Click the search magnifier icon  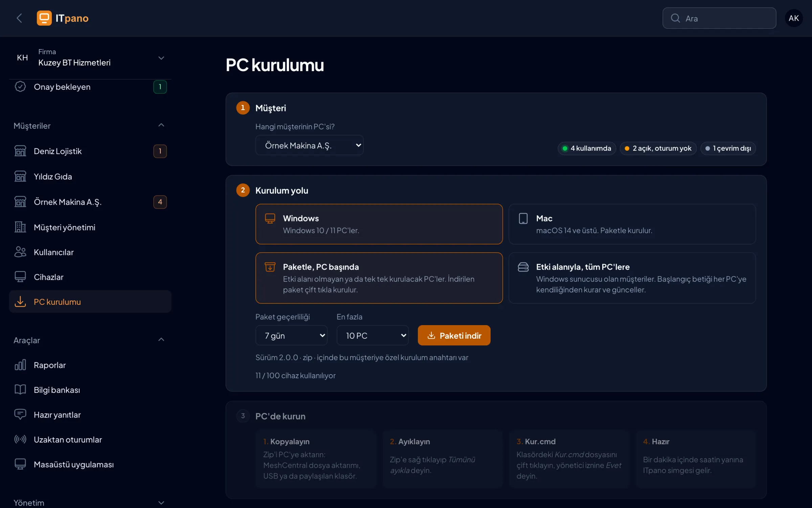pos(675,18)
